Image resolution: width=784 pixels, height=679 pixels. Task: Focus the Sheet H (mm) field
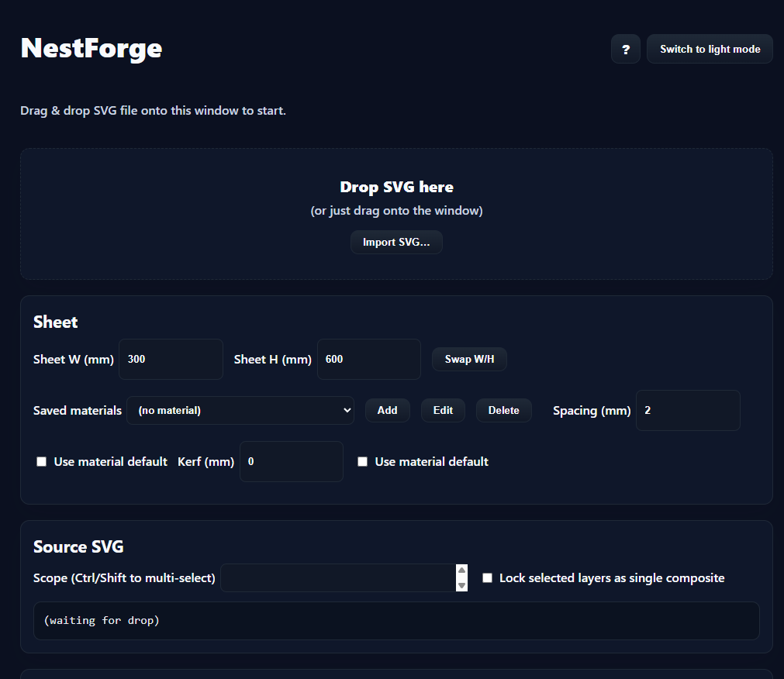pos(369,360)
